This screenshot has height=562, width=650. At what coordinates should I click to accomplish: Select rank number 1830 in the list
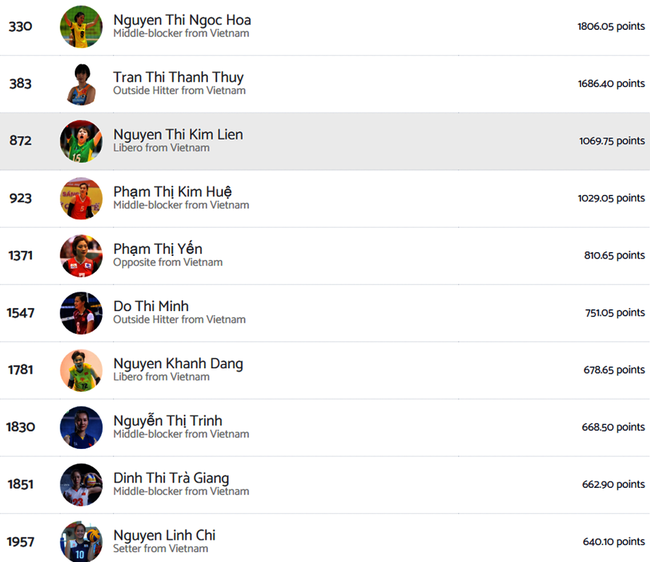20,427
